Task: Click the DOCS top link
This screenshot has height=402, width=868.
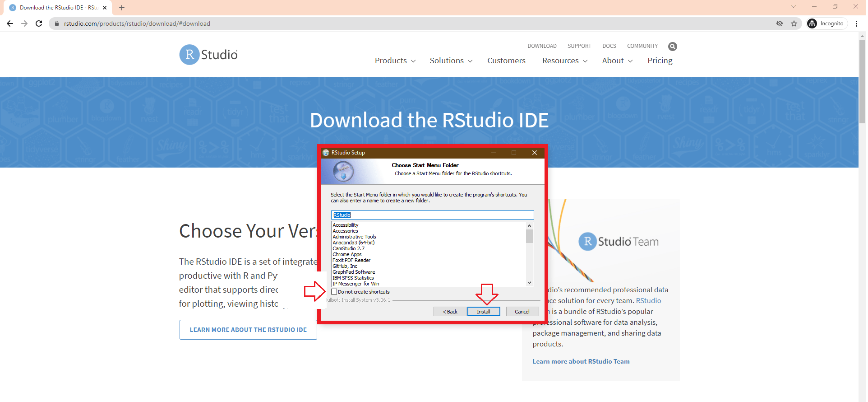Action: pos(609,46)
